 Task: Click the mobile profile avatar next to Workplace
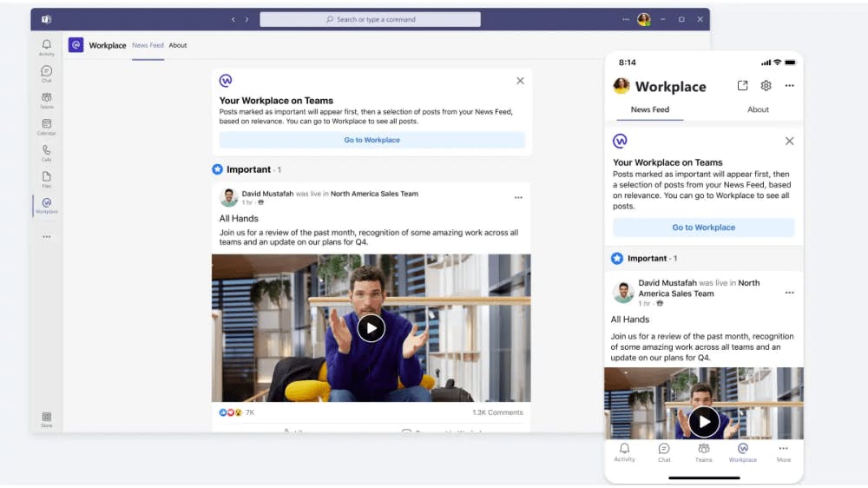point(621,86)
